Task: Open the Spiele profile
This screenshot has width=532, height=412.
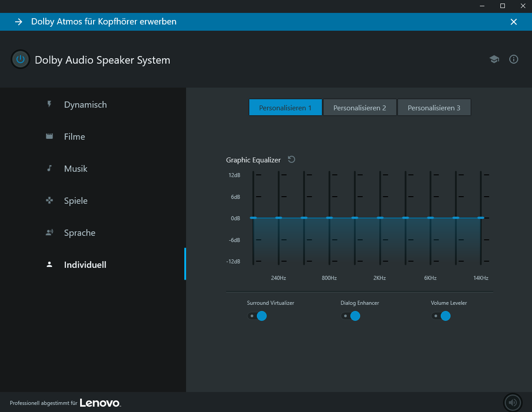Action: [76, 201]
